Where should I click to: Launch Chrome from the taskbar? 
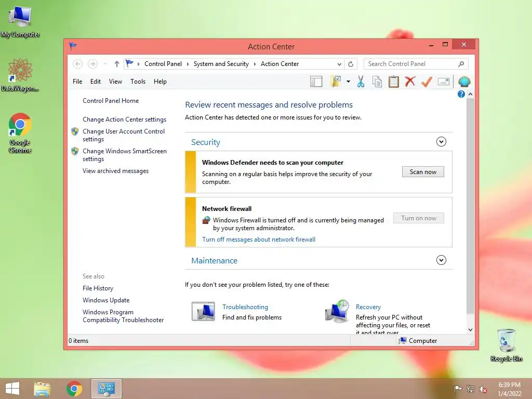[74, 389]
